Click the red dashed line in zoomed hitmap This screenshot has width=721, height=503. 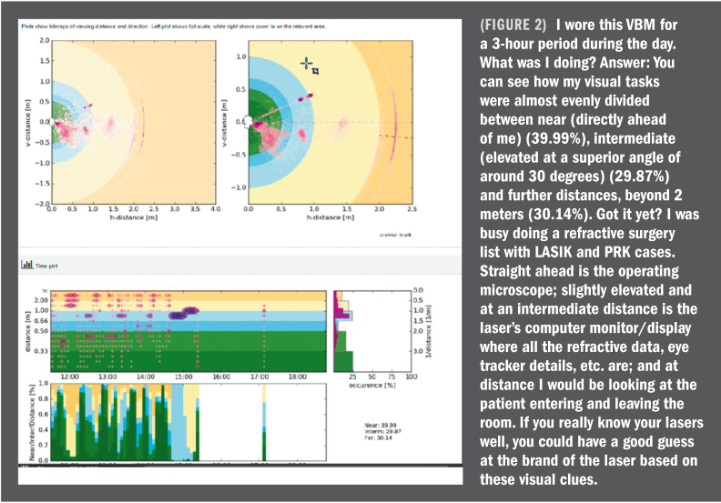396,137
